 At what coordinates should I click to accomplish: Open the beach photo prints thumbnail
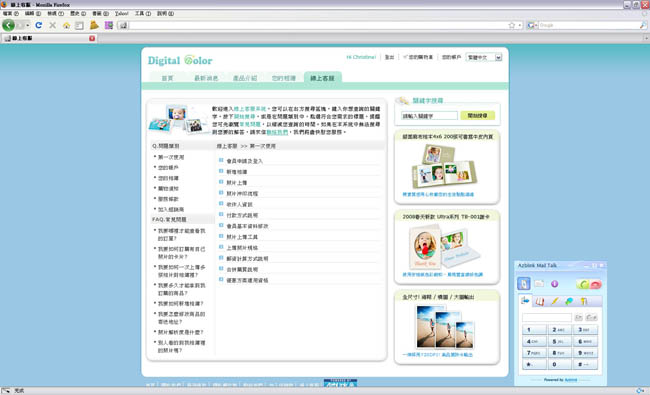tap(445, 327)
